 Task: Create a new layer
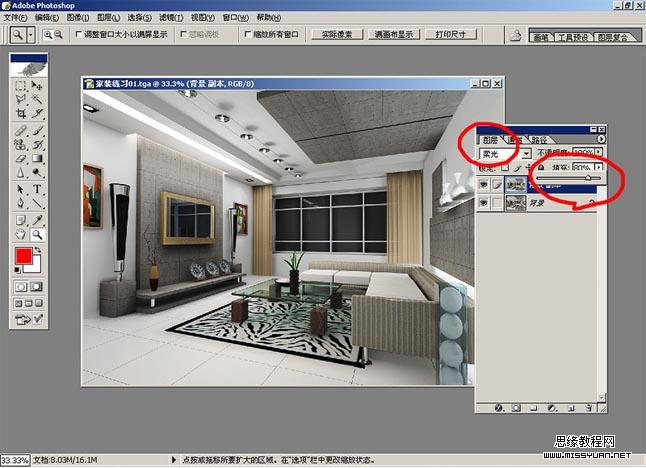(x=571, y=408)
